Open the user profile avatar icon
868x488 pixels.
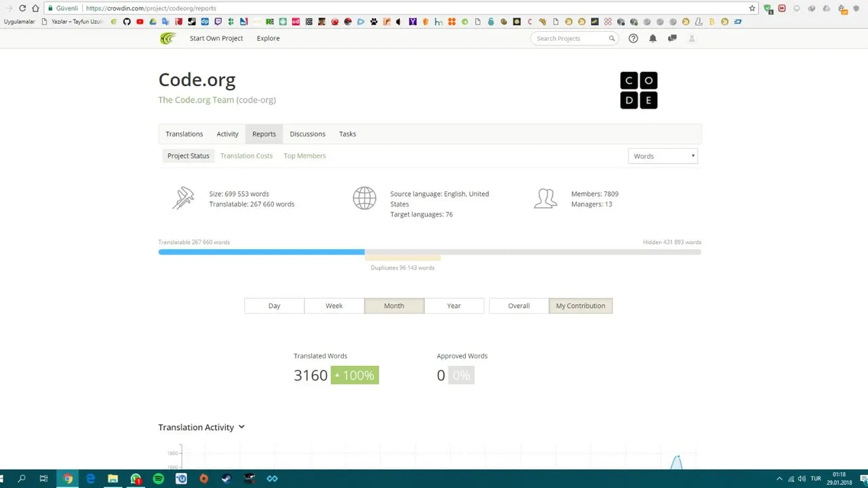pyautogui.click(x=692, y=39)
